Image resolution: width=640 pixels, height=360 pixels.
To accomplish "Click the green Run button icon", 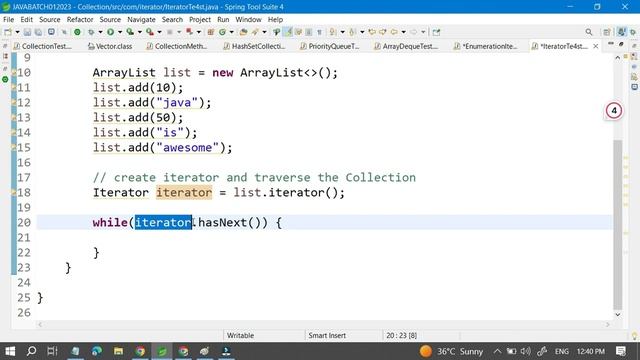I will click(110, 32).
